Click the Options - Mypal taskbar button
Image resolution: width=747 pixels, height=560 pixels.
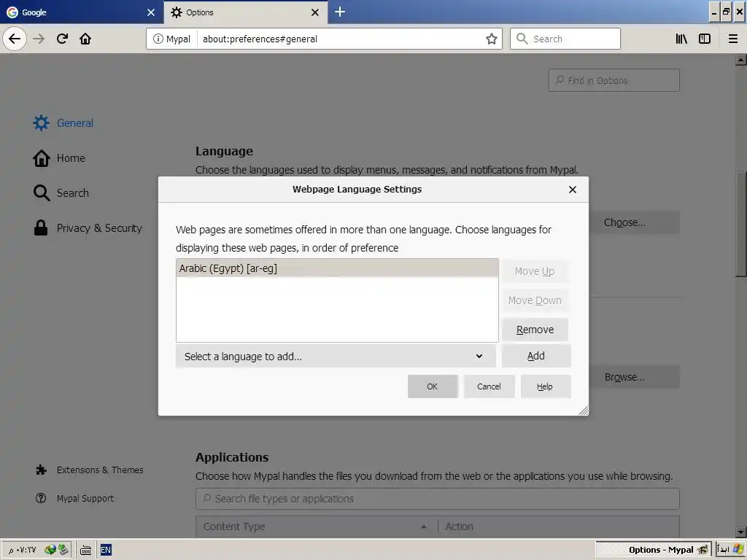[x=653, y=550]
